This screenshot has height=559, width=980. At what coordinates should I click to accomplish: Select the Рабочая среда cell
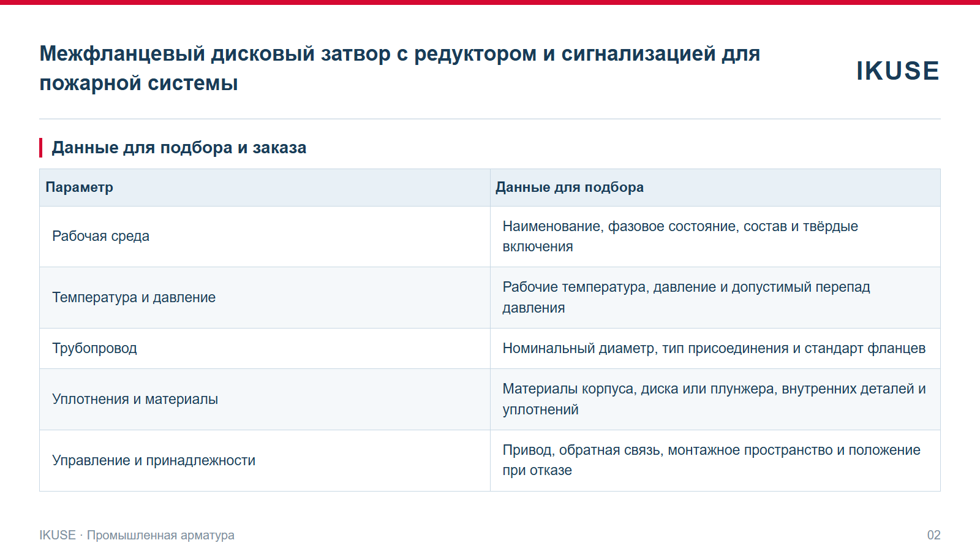pyautogui.click(x=265, y=237)
